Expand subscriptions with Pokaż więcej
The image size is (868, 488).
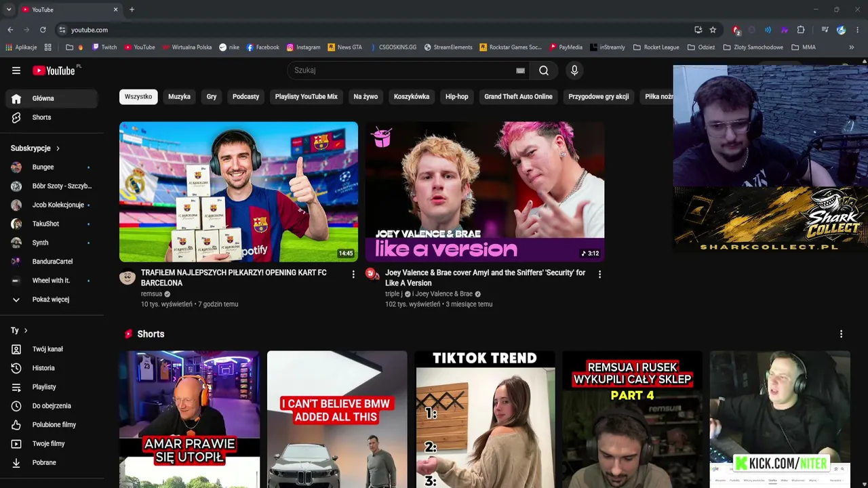(x=52, y=300)
